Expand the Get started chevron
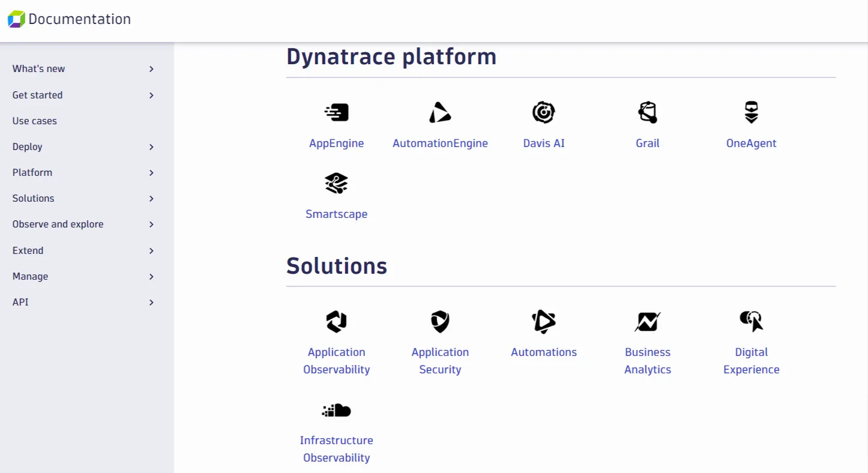The image size is (868, 473). pyautogui.click(x=151, y=95)
